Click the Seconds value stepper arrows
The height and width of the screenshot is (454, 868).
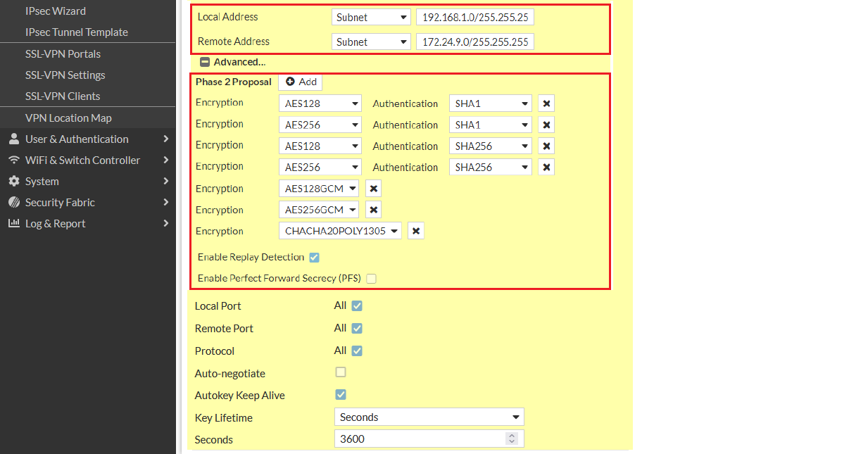pos(512,439)
